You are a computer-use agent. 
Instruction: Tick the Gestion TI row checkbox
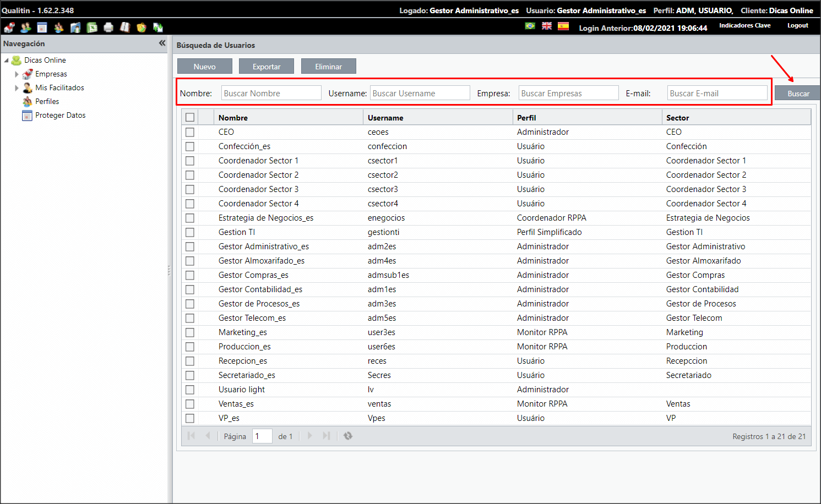(190, 232)
